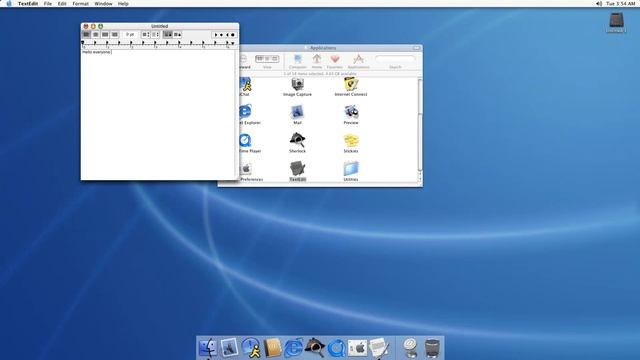640x360 pixels.
Task: Open QuickTime Player from the Dock
Action: [x=336, y=348]
